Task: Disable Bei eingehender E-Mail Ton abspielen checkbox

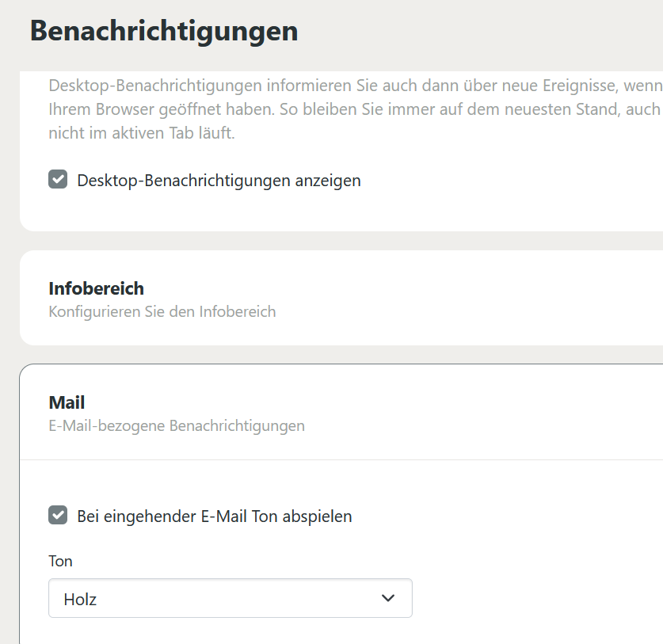Action: (x=58, y=516)
